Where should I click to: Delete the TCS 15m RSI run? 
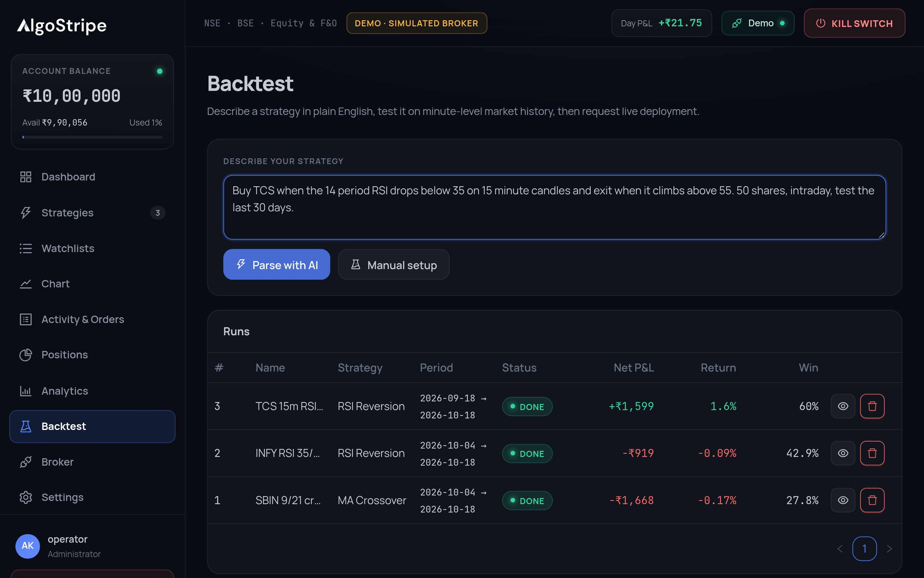click(x=872, y=406)
